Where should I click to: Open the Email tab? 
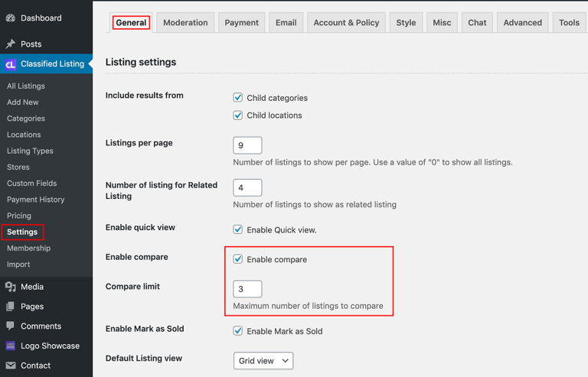286,22
